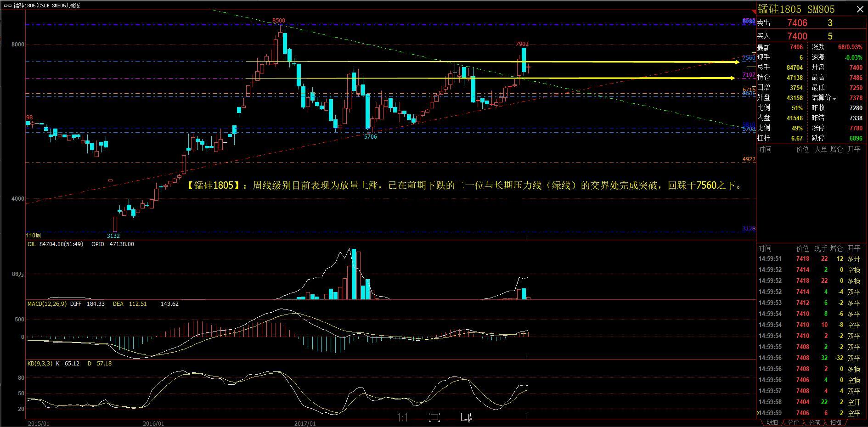This screenshot has width=868, height=427.
Task: Switch to the 明细 tab
Action: [772, 422]
